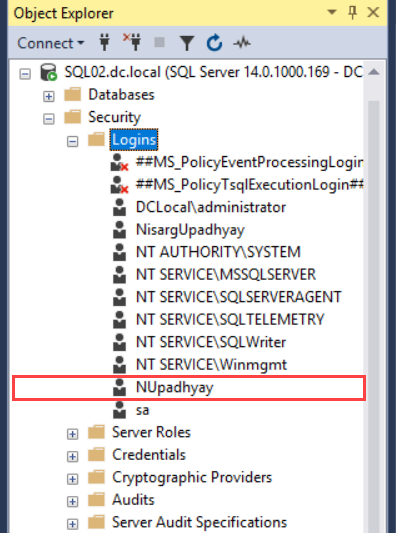
Task: Open the Connect dropdown in Object Explorer
Action: [x=50, y=43]
